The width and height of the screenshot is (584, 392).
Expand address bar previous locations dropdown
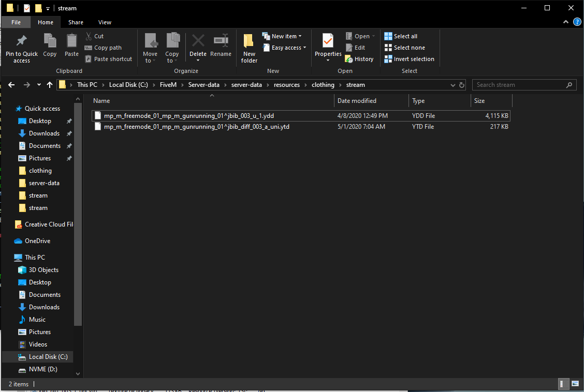pyautogui.click(x=452, y=85)
